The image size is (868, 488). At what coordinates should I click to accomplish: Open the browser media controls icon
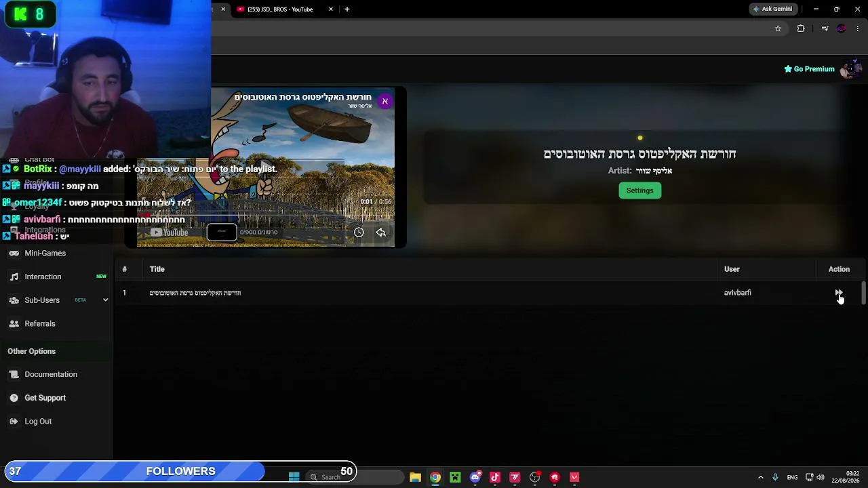(825, 28)
